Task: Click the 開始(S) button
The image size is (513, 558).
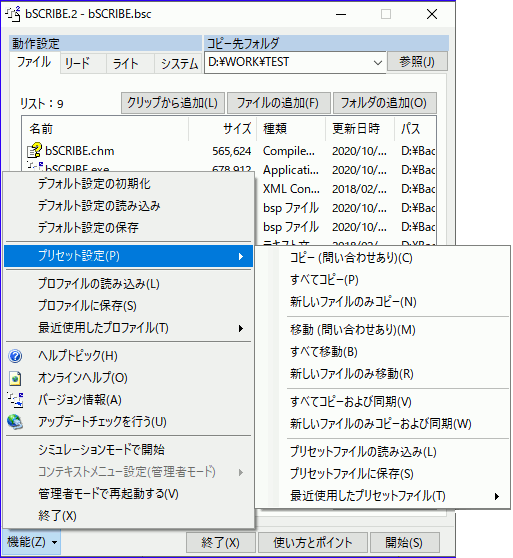Action: 404,543
